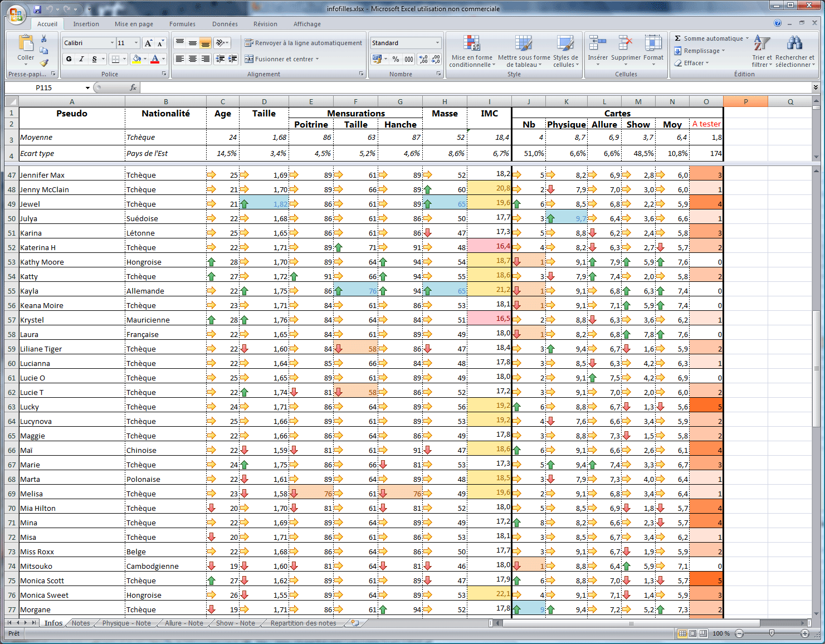Open the Name Box dropdown arrow
The height and width of the screenshot is (644, 825).
coord(87,88)
